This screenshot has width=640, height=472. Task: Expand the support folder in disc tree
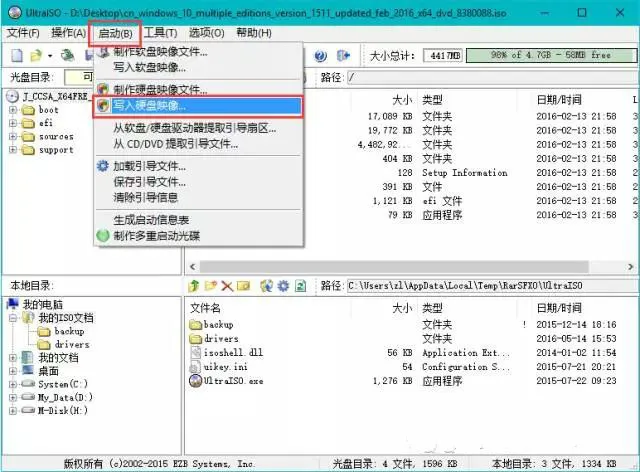(x=13, y=150)
